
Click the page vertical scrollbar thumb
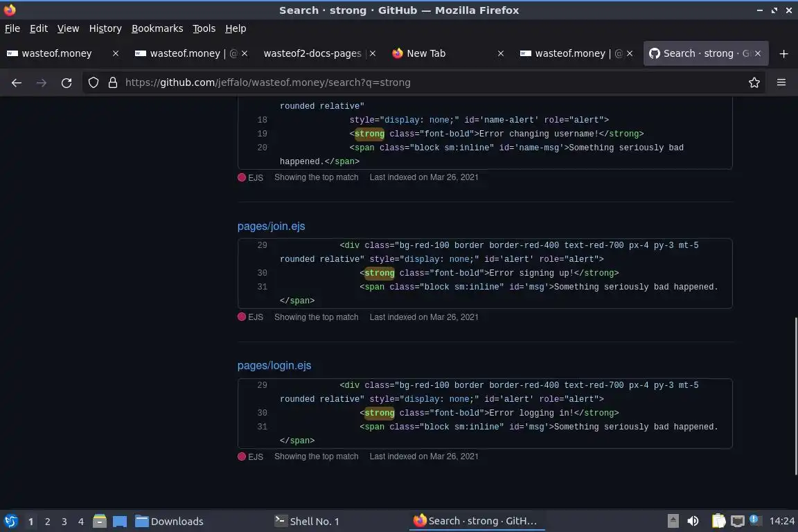795,396
